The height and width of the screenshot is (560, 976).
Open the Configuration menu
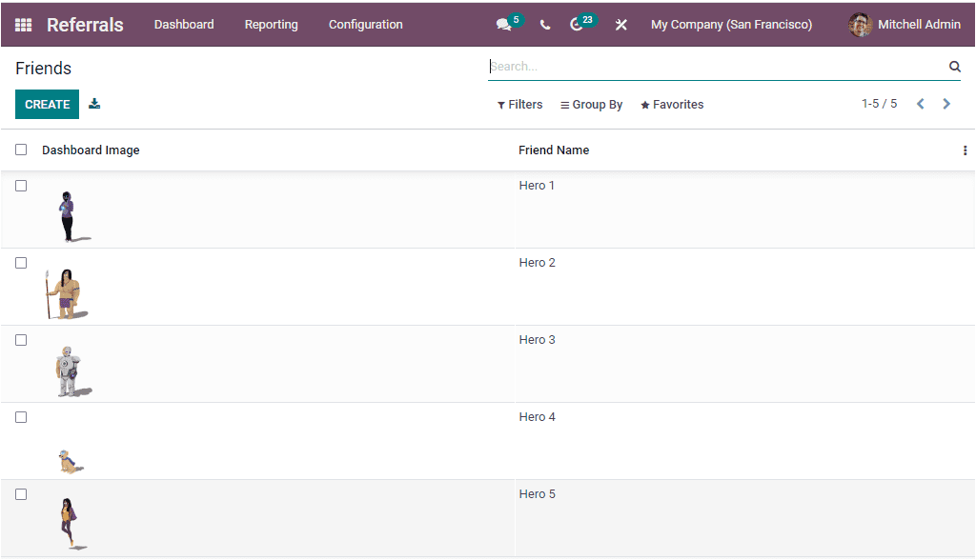(365, 24)
